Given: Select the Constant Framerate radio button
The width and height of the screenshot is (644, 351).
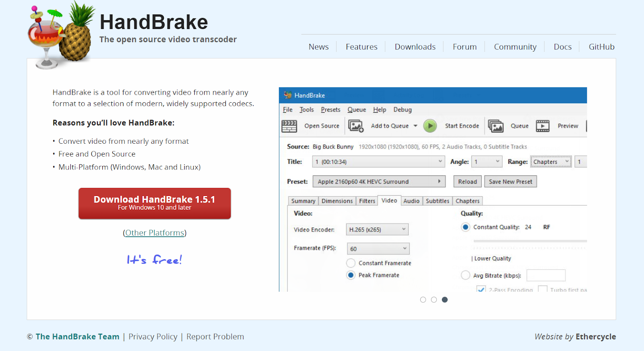Looking at the screenshot, I should pos(351,263).
